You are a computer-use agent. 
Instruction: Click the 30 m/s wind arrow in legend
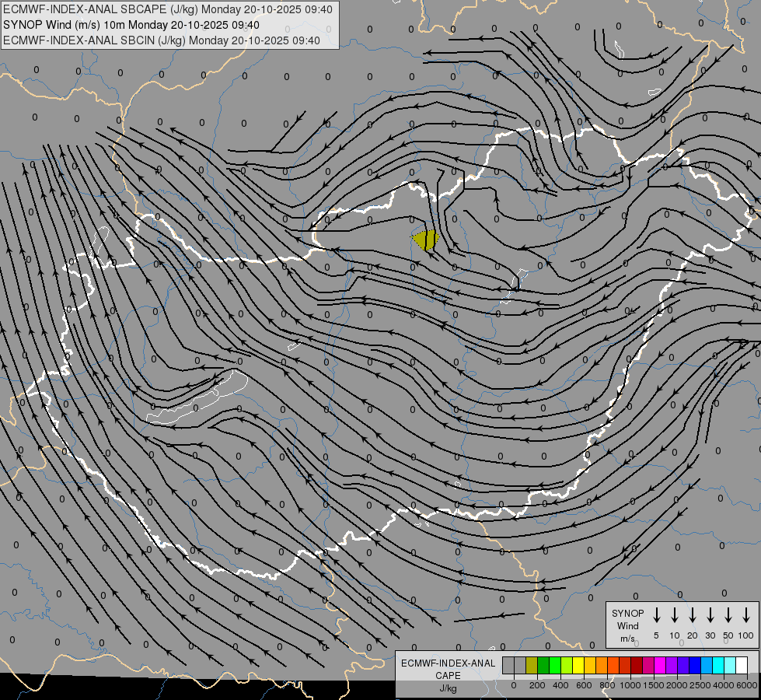tap(710, 615)
